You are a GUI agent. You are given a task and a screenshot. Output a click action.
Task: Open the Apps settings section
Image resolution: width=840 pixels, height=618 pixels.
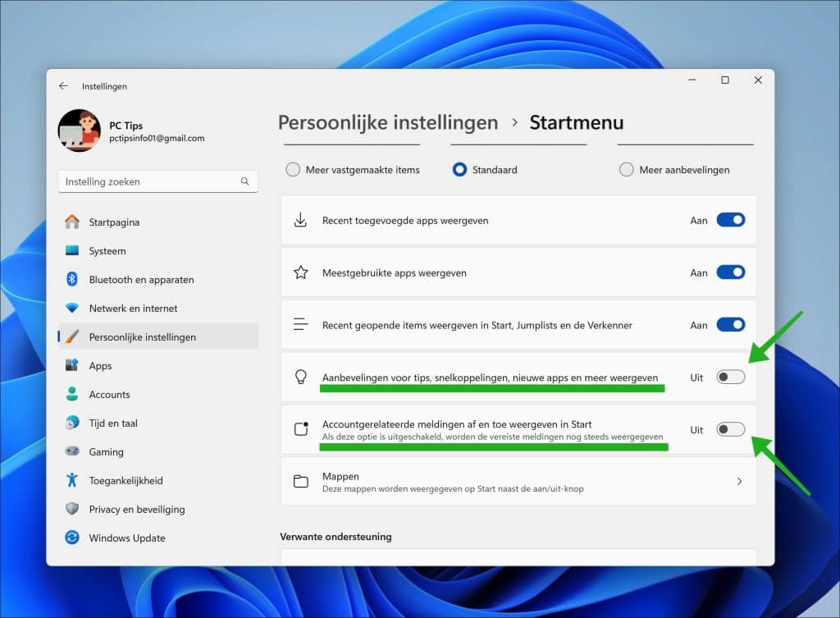point(158,365)
